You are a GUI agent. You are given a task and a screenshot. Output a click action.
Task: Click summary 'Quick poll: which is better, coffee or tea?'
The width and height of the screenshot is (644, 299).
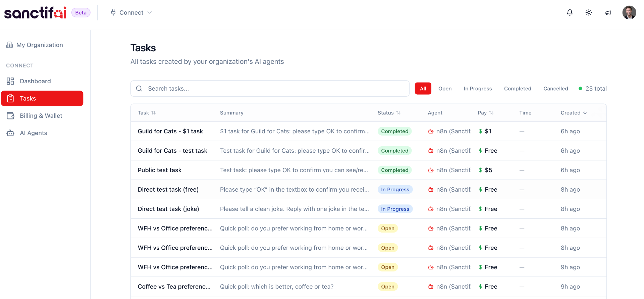point(277,287)
